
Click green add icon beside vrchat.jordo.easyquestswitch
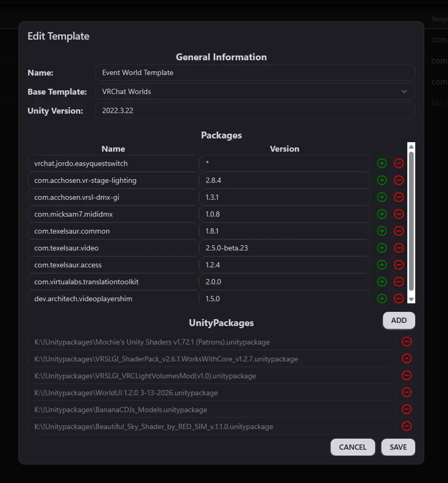click(382, 163)
